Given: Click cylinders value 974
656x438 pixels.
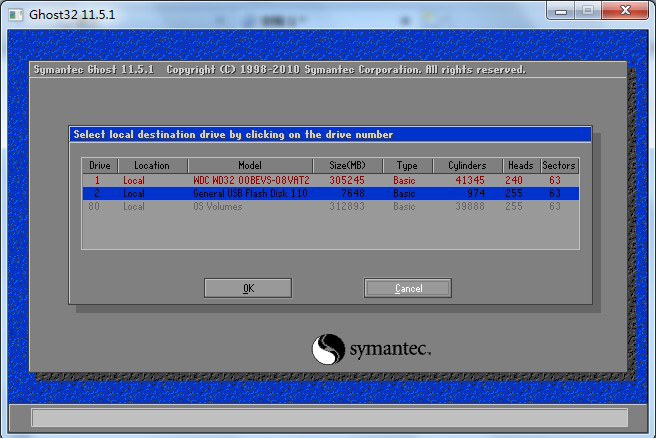Looking at the screenshot, I should click(477, 193).
